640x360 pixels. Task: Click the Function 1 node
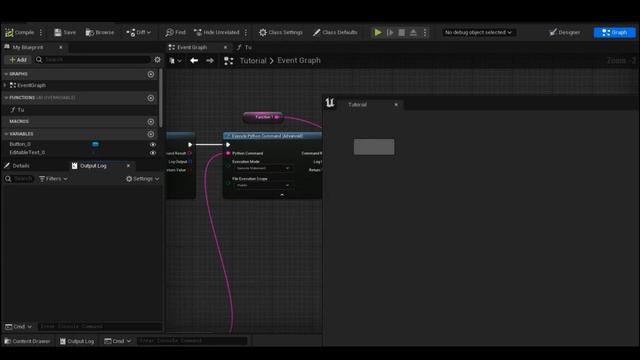pyautogui.click(x=262, y=117)
